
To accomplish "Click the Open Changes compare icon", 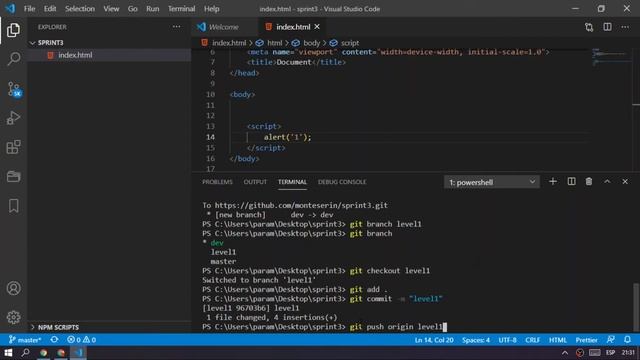I will [x=589, y=27].
